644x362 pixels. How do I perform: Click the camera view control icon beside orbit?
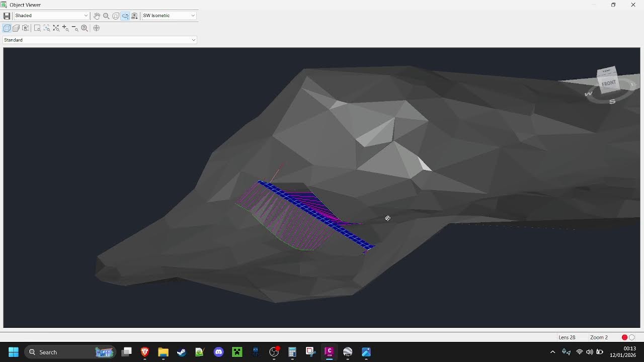[x=134, y=16]
